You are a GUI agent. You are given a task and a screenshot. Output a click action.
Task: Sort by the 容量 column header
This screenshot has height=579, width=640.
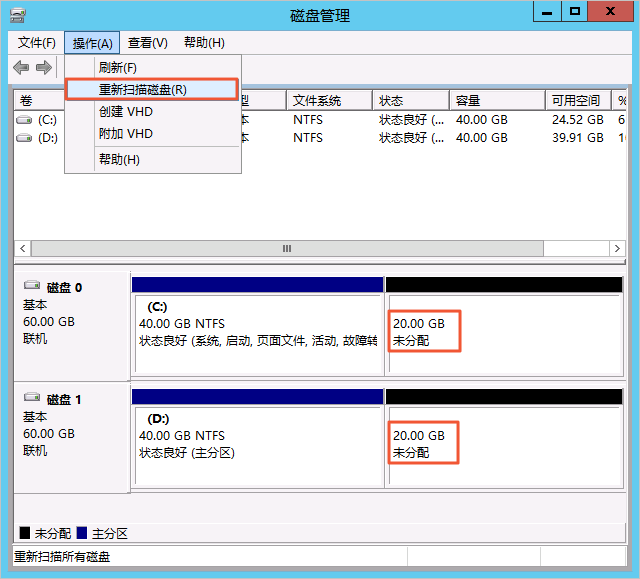coord(468,101)
